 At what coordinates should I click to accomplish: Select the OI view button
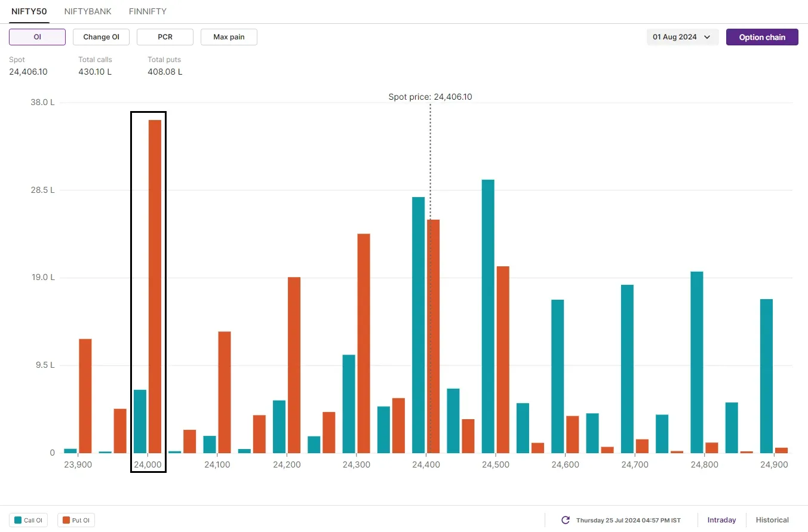37,37
